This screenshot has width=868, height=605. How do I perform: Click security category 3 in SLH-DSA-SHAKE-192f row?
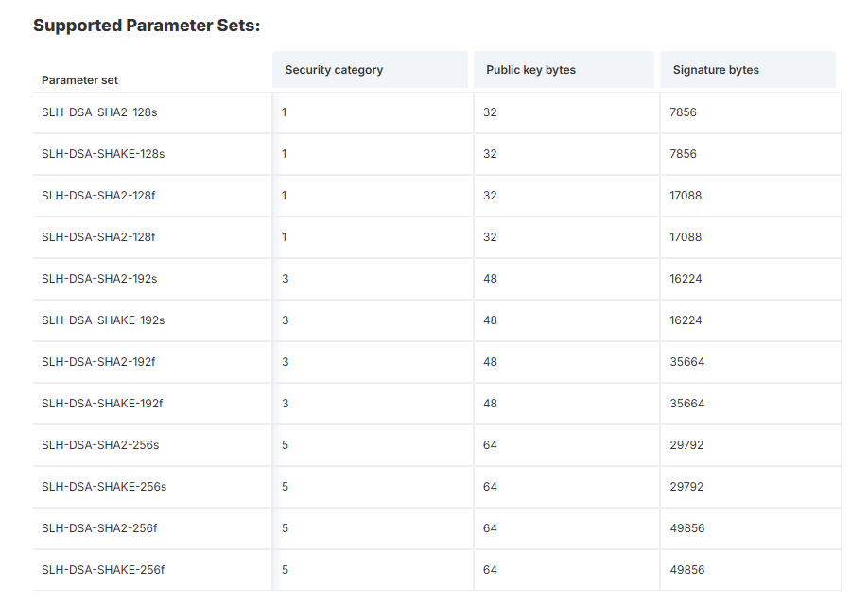pos(286,403)
